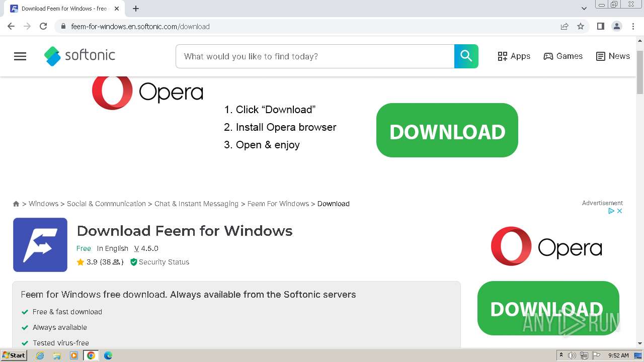Image resolution: width=644 pixels, height=362 pixels.
Task: Open Social & Communication breadcrumb
Action: [x=106, y=204]
